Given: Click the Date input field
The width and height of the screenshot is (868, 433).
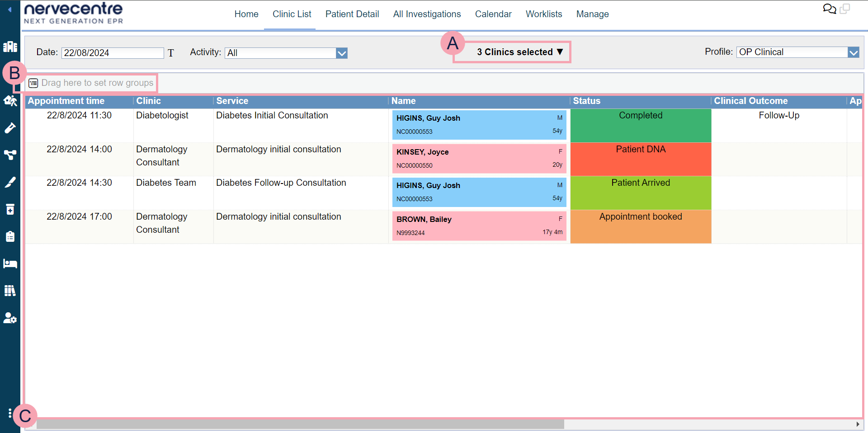Looking at the screenshot, I should point(113,53).
